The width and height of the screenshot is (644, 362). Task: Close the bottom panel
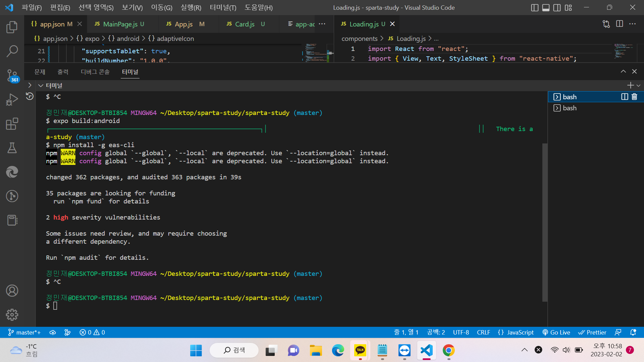[x=634, y=71]
